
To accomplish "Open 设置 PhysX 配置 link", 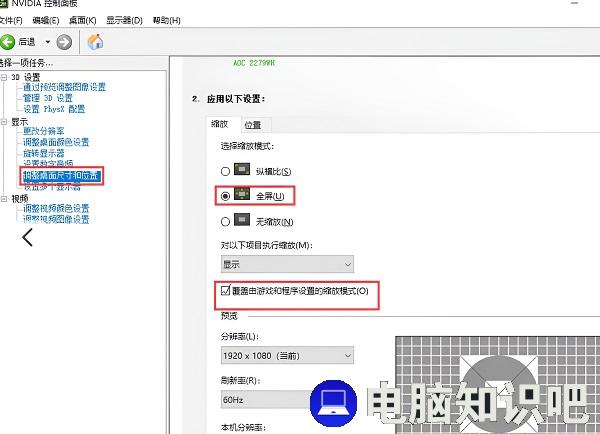I will pyautogui.click(x=54, y=109).
